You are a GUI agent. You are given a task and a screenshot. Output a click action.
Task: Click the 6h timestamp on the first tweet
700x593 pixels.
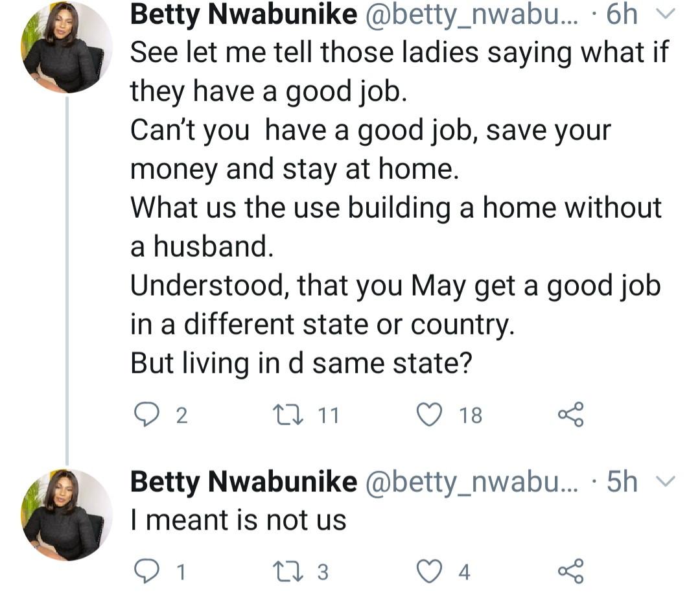[622, 16]
